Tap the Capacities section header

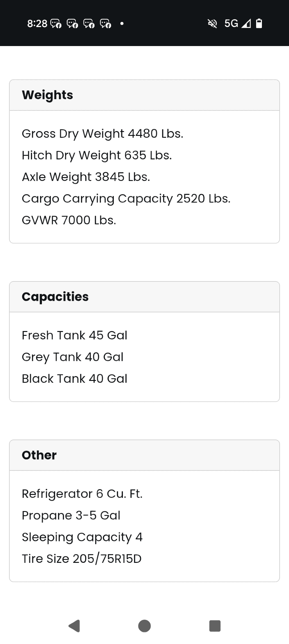tap(55, 297)
